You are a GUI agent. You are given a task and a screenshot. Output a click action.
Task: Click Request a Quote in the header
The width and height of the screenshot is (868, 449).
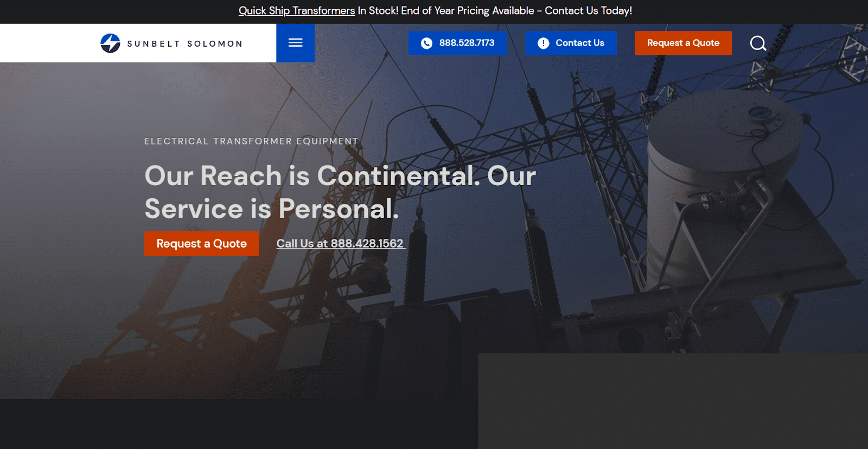pyautogui.click(x=683, y=43)
